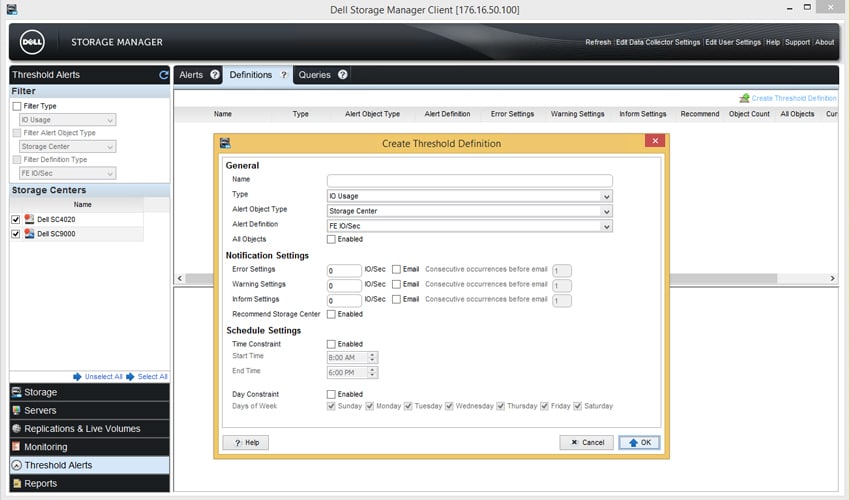
Task: Open the filter IO Usage dropdown
Action: [68, 120]
